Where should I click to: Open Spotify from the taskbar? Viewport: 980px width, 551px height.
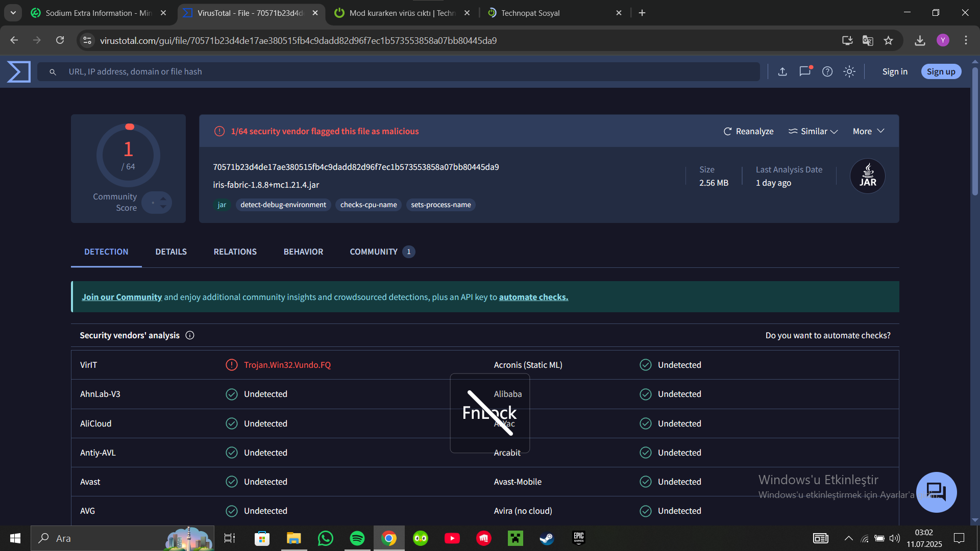(x=357, y=538)
